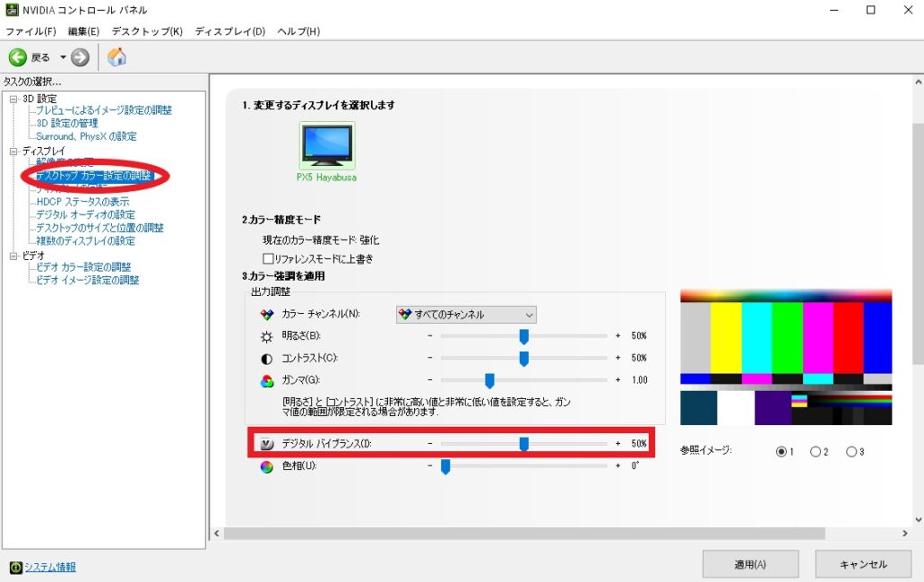Click the ガンマ gamma slider handle
The width and height of the screenshot is (924, 582).
click(489, 381)
